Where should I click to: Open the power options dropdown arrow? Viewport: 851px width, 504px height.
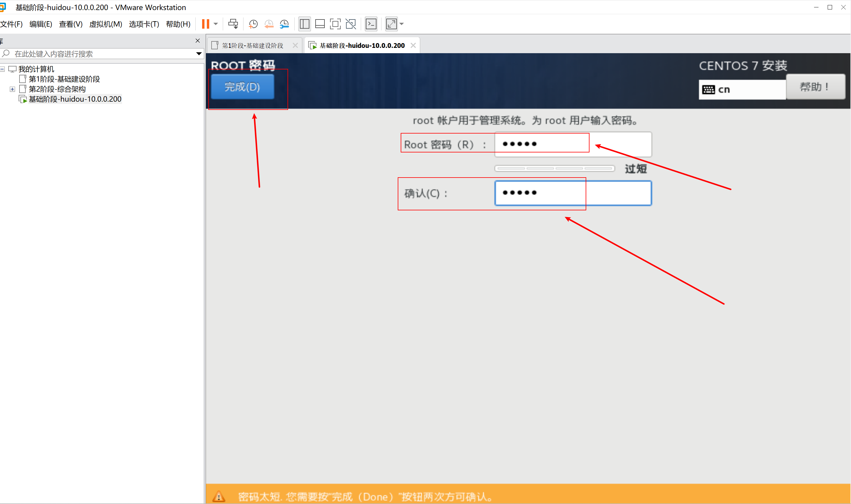coord(216,24)
